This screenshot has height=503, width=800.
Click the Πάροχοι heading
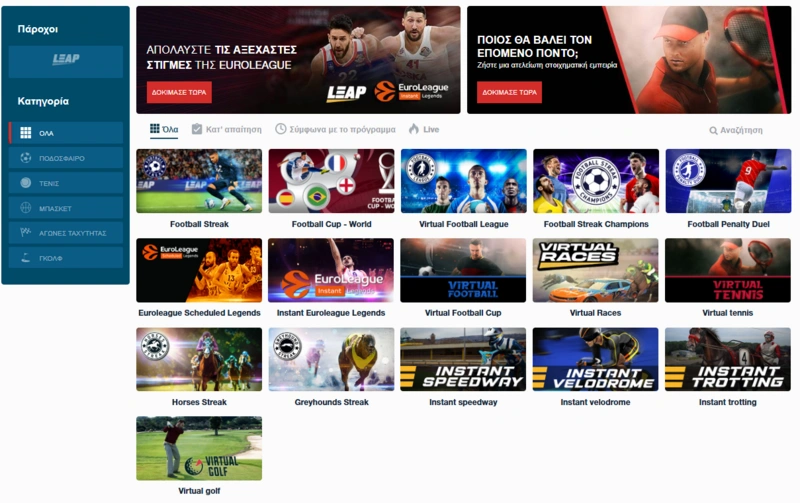tap(38, 29)
